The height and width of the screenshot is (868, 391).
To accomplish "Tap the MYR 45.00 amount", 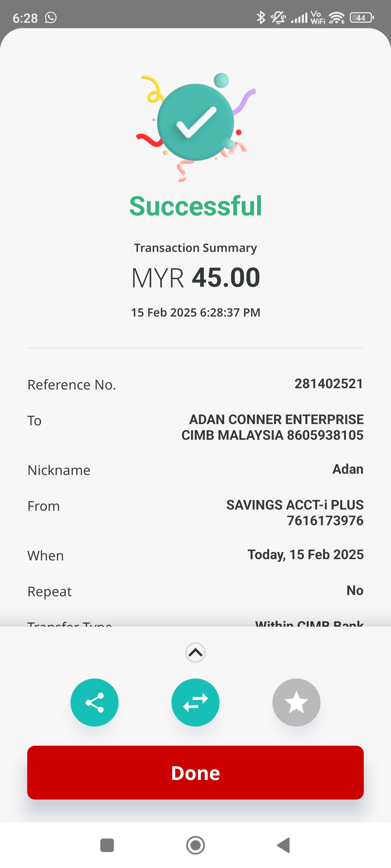I will [195, 278].
